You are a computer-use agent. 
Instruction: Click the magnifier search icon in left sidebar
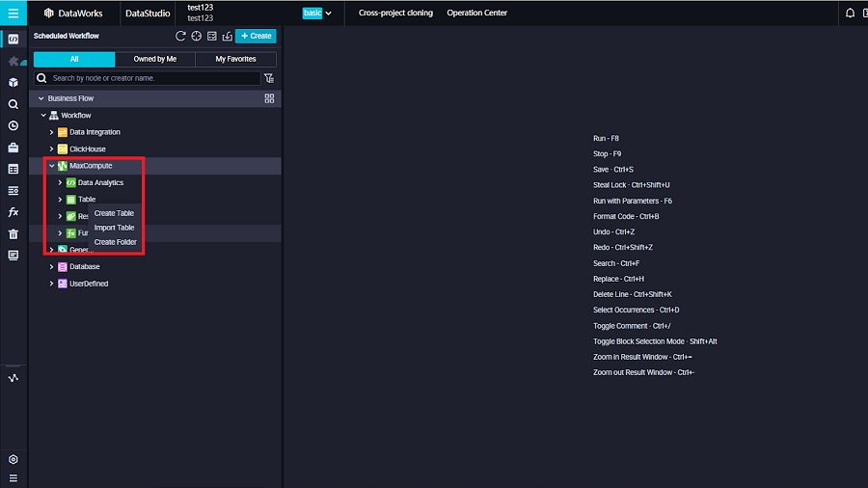[x=14, y=104]
